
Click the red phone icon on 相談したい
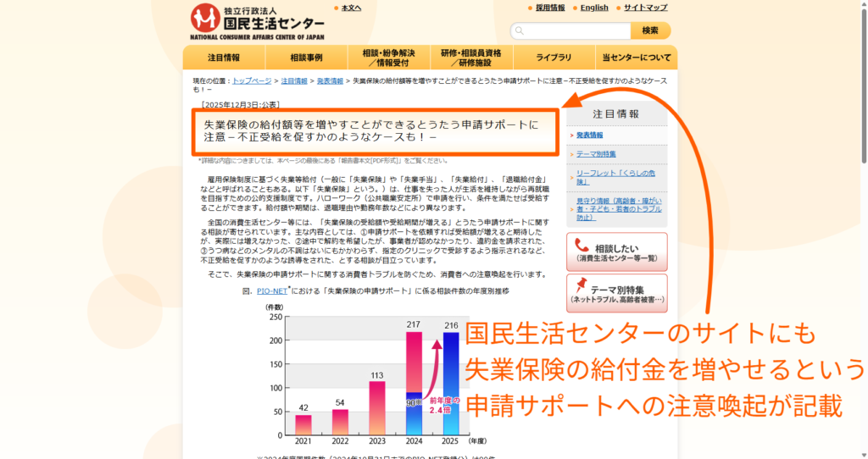[x=581, y=245]
